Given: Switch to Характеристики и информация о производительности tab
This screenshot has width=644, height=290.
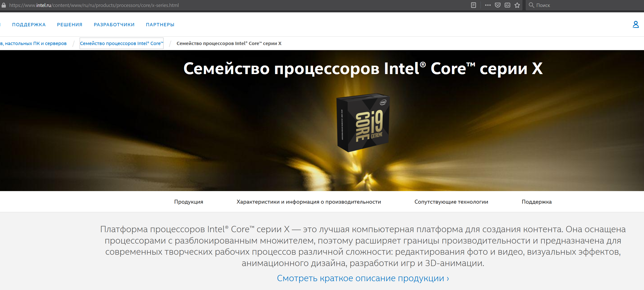Looking at the screenshot, I should point(309,202).
